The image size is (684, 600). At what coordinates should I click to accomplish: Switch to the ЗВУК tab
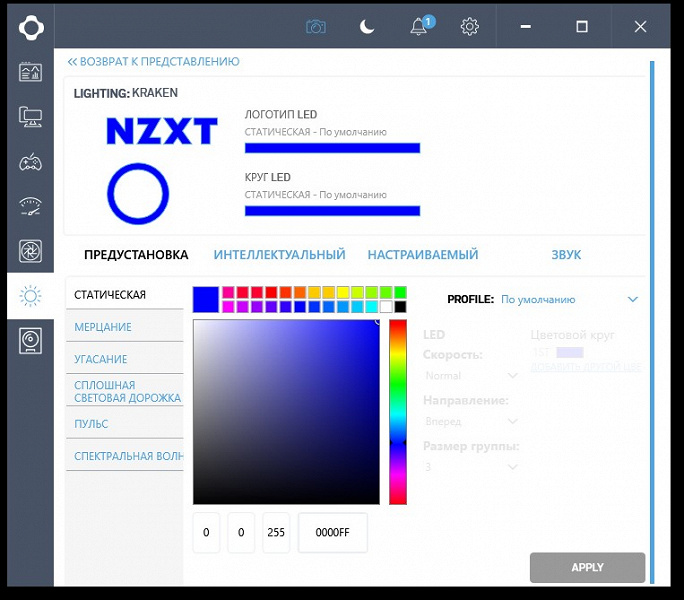(x=566, y=255)
